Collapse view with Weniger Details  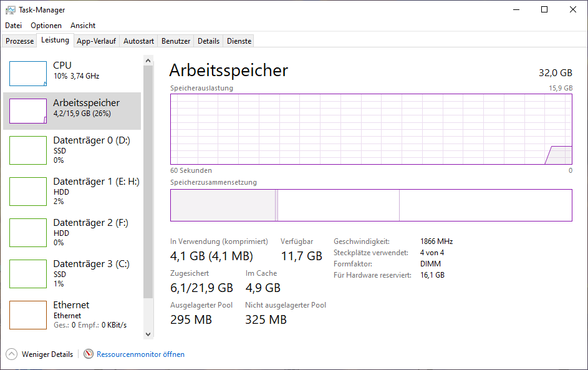tap(39, 354)
